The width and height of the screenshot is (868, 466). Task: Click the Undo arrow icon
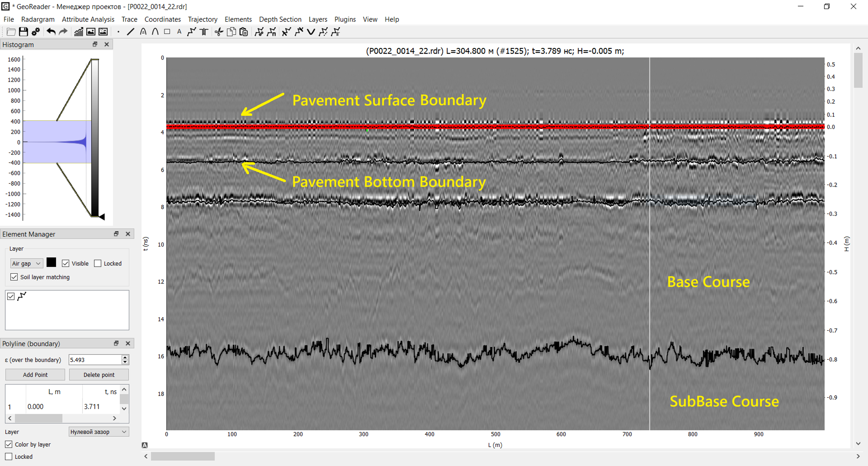point(51,32)
